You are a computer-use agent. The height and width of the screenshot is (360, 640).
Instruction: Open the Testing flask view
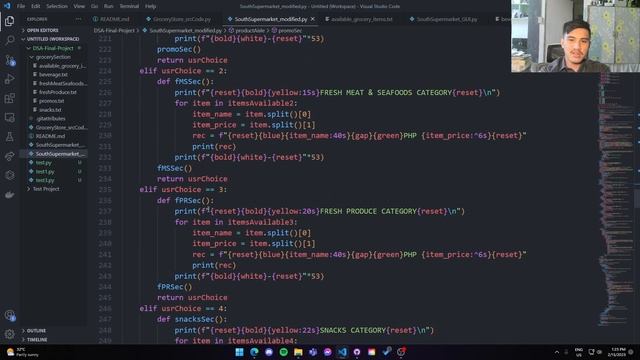[9, 137]
